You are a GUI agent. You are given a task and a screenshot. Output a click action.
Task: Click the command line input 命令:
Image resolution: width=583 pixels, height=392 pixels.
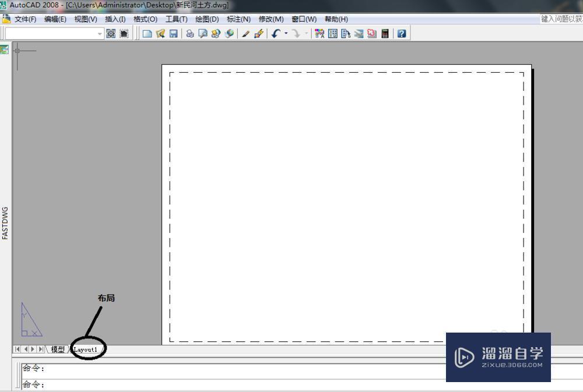[302, 384]
